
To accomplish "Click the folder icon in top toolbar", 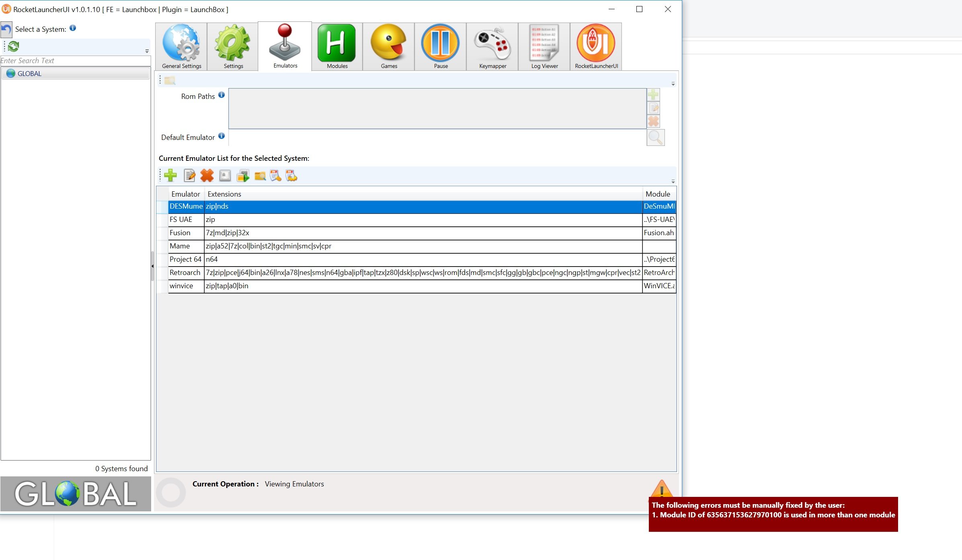I will [x=170, y=80].
